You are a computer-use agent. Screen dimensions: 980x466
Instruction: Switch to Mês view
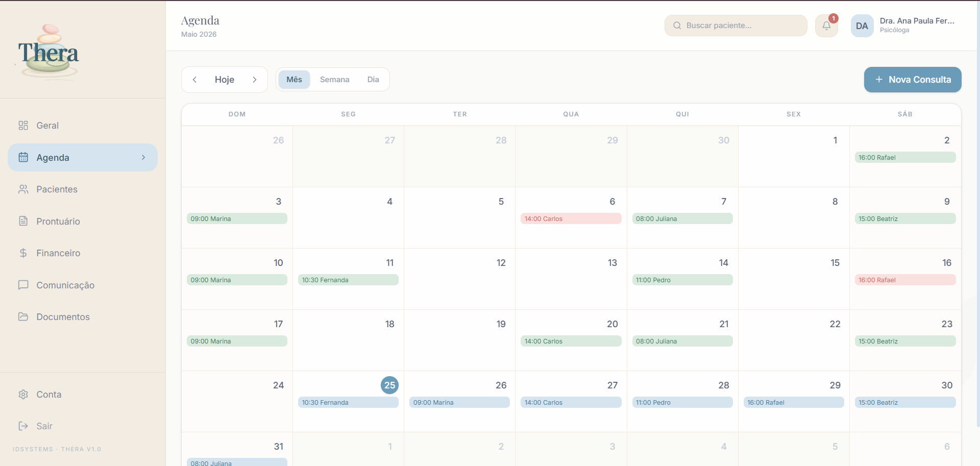click(294, 80)
